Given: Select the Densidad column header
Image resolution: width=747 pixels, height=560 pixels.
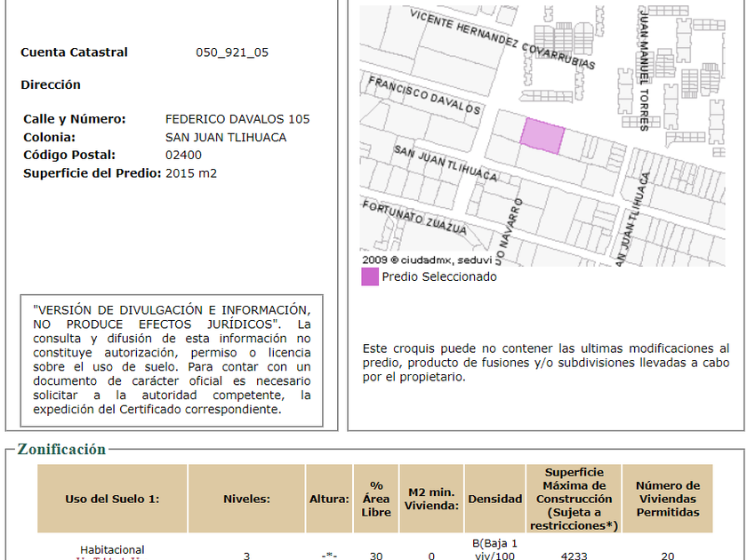Looking at the screenshot, I should point(494,499).
